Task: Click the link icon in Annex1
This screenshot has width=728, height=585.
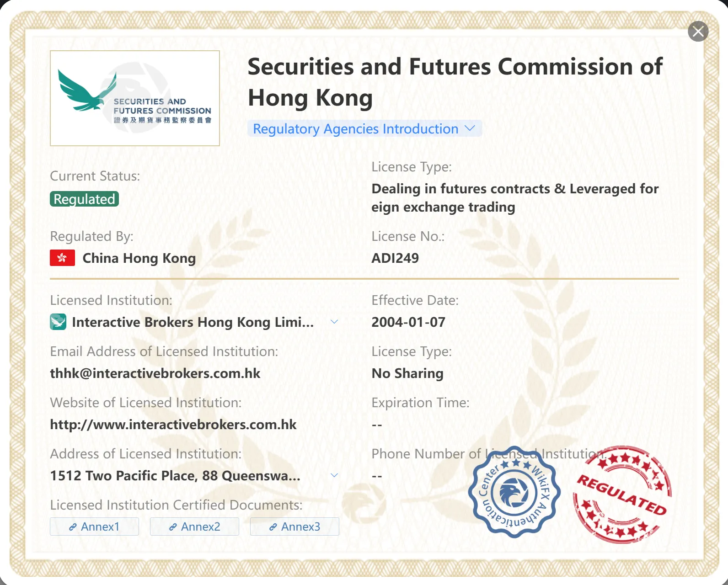Action: 73,527
